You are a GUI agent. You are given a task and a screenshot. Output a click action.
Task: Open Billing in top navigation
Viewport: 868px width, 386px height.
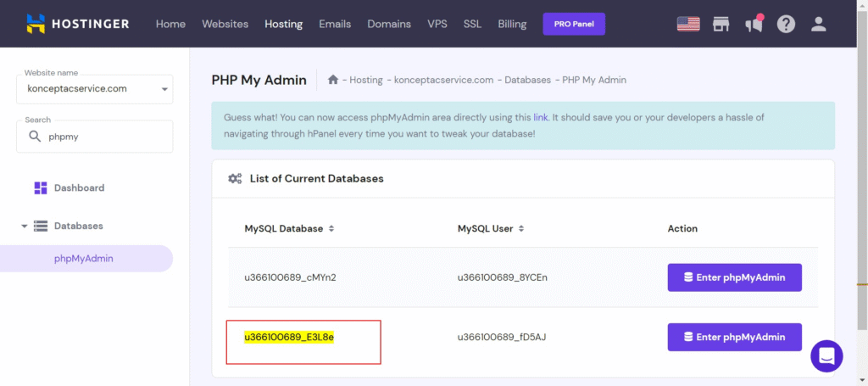[512, 24]
